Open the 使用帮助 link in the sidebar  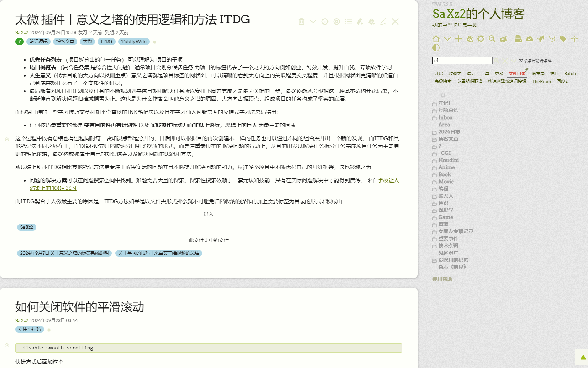442,279
